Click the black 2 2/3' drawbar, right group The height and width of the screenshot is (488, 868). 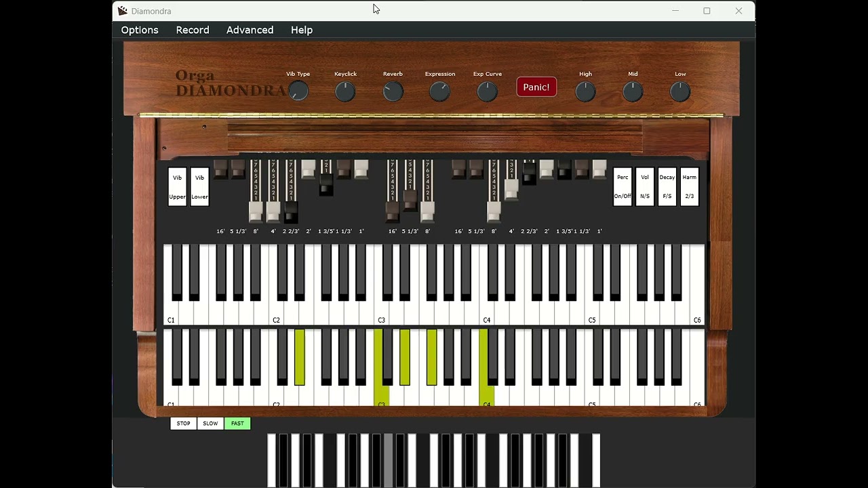tap(530, 174)
